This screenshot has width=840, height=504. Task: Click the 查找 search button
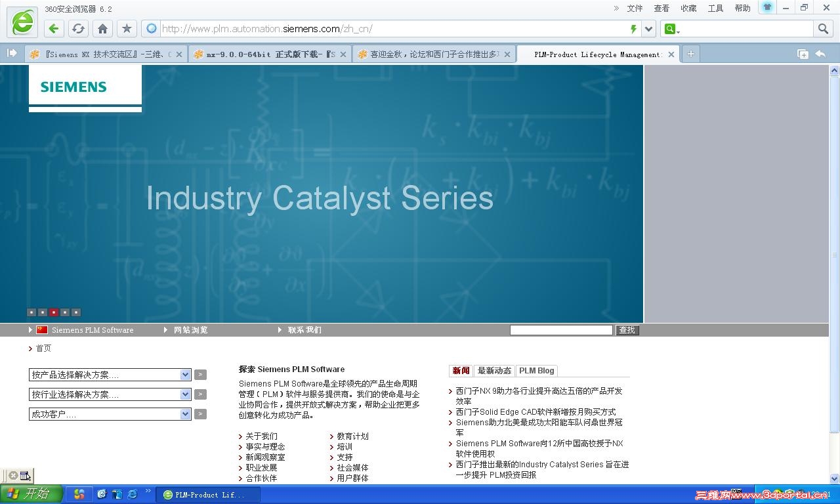[627, 330]
